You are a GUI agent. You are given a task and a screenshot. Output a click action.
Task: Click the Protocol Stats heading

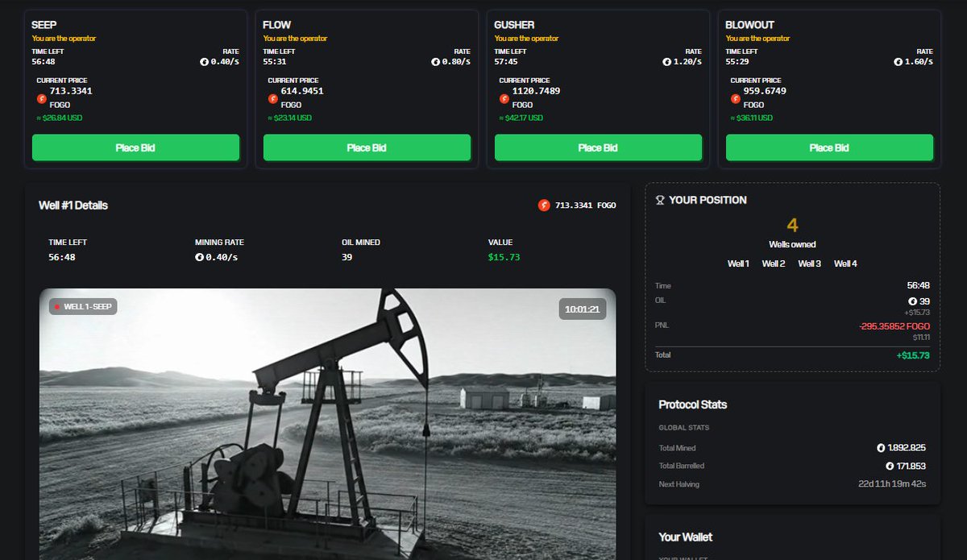click(x=693, y=404)
